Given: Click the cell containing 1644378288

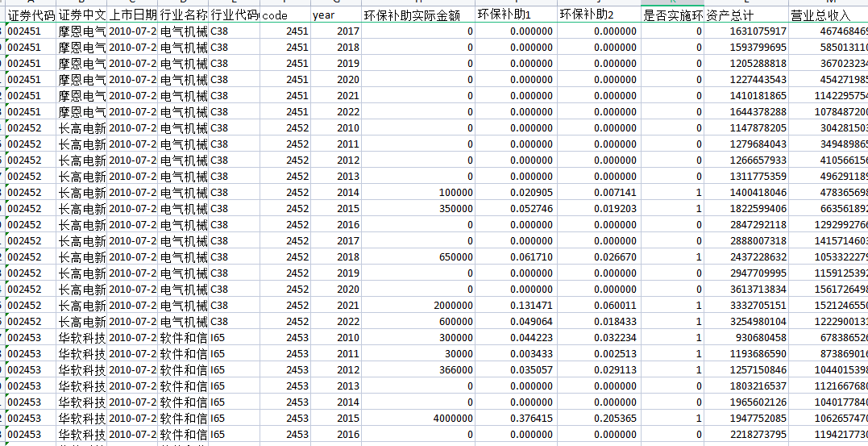Looking at the screenshot, I should coord(747,111).
